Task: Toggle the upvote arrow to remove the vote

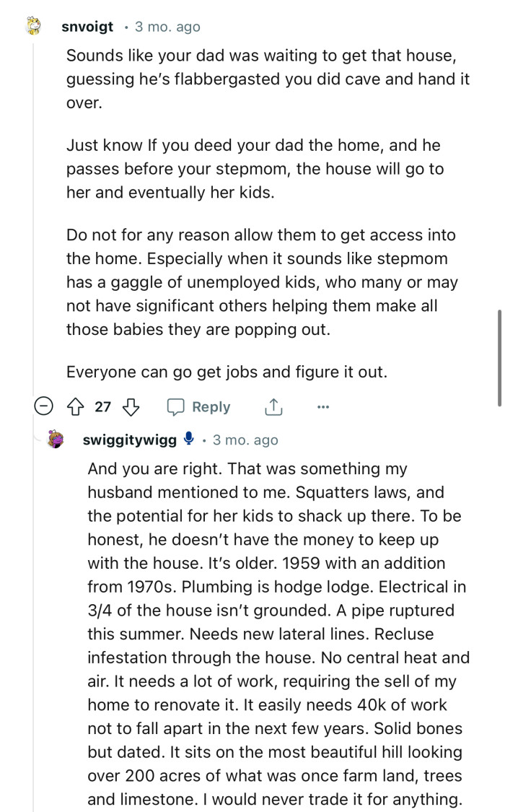Action: tap(74, 406)
